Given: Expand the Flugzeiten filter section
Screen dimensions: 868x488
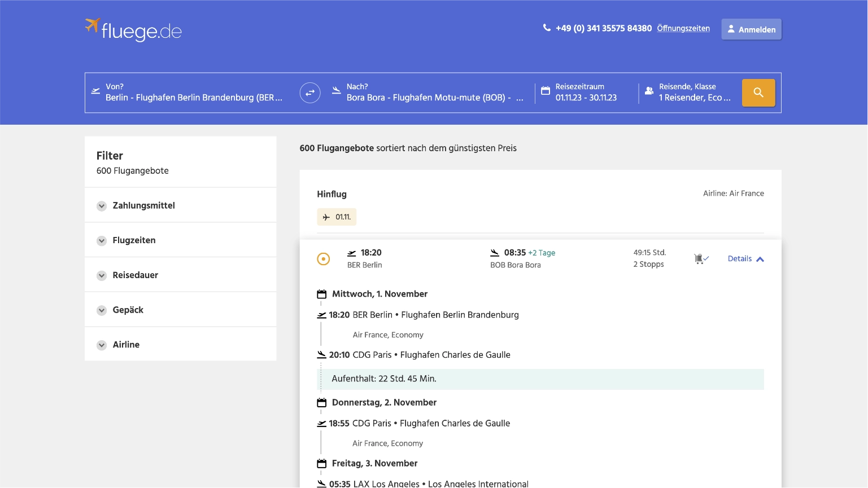Looking at the screenshot, I should [x=134, y=240].
